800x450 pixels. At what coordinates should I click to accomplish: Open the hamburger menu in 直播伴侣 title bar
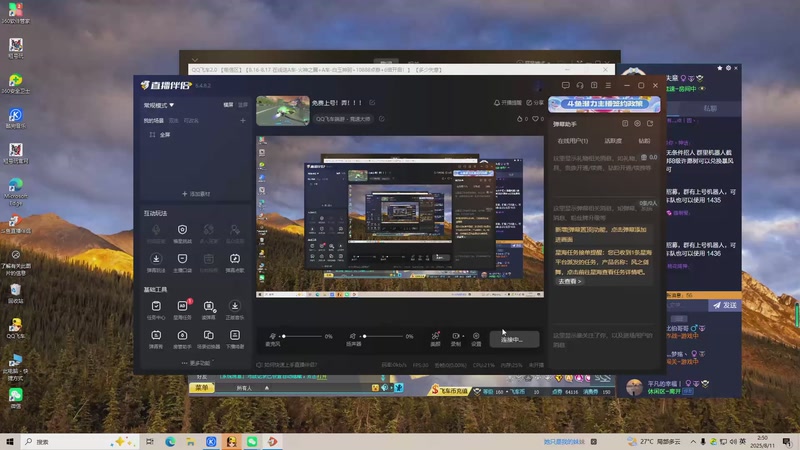point(608,85)
